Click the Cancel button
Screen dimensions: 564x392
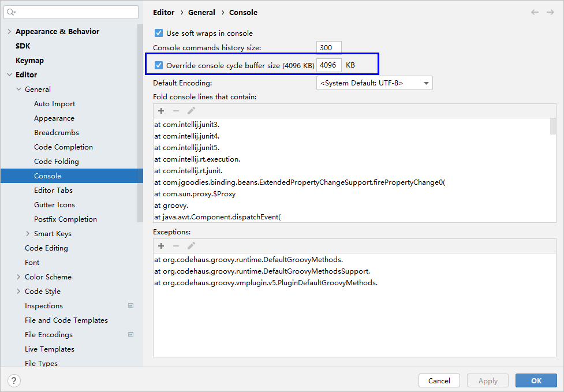pyautogui.click(x=439, y=380)
